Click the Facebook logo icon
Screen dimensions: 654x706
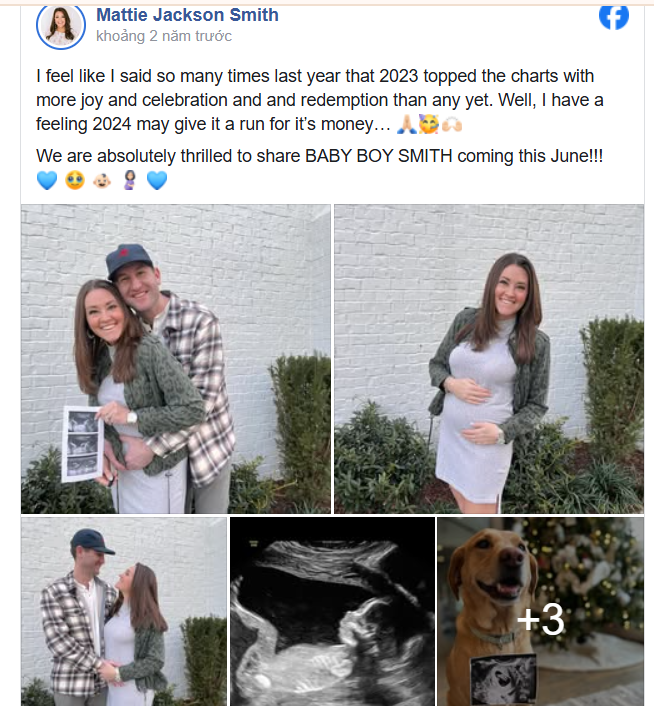613,16
